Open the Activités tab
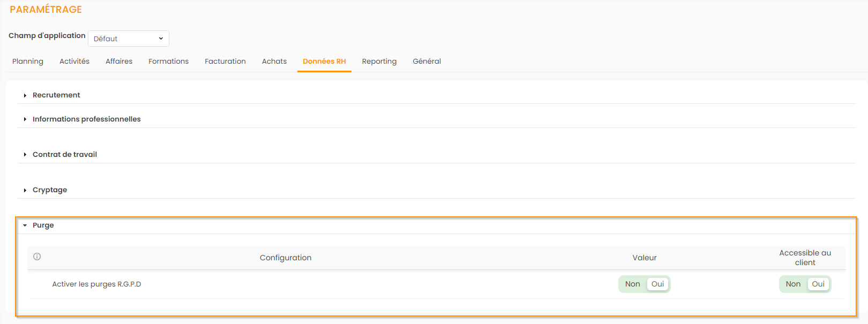The width and height of the screenshot is (868, 324). click(74, 62)
